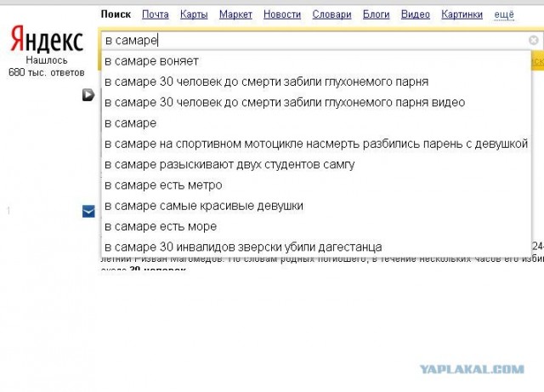Open the Маркет link
This screenshot has width=544, height=392.
coord(235,14)
